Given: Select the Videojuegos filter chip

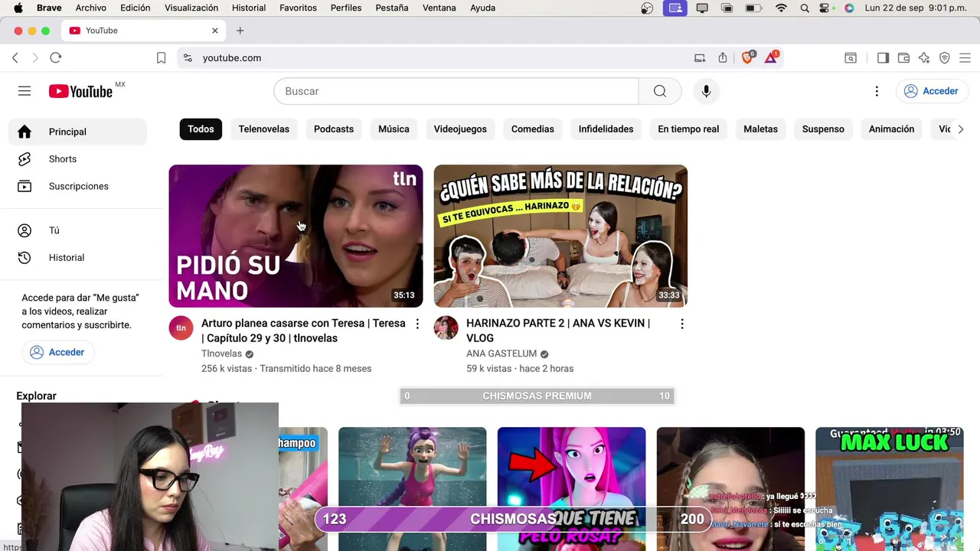Looking at the screenshot, I should point(460,129).
